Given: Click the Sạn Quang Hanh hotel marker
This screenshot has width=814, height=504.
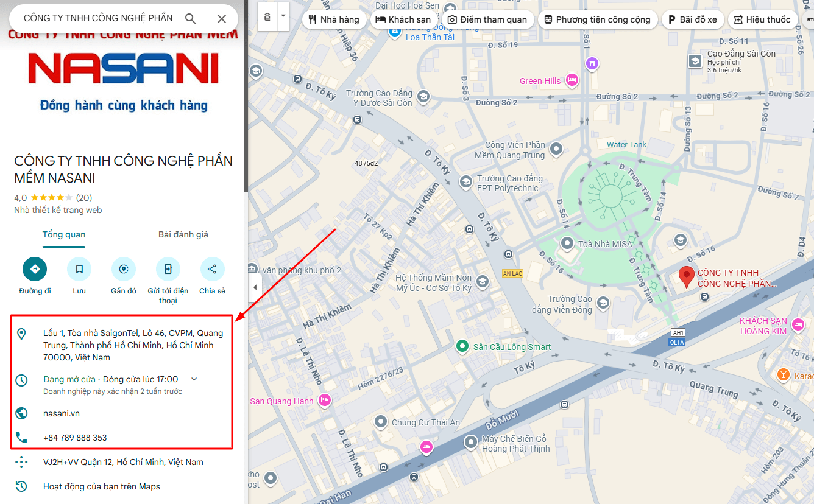Looking at the screenshot, I should (x=325, y=400).
